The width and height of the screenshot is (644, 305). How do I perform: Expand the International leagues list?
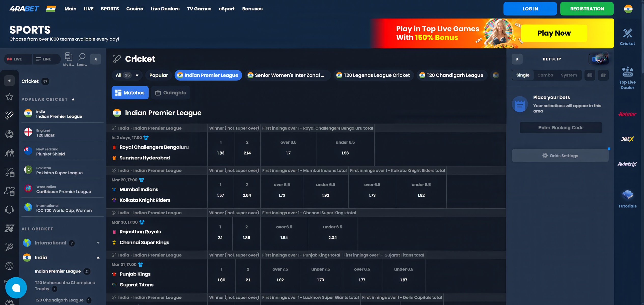coord(98,243)
